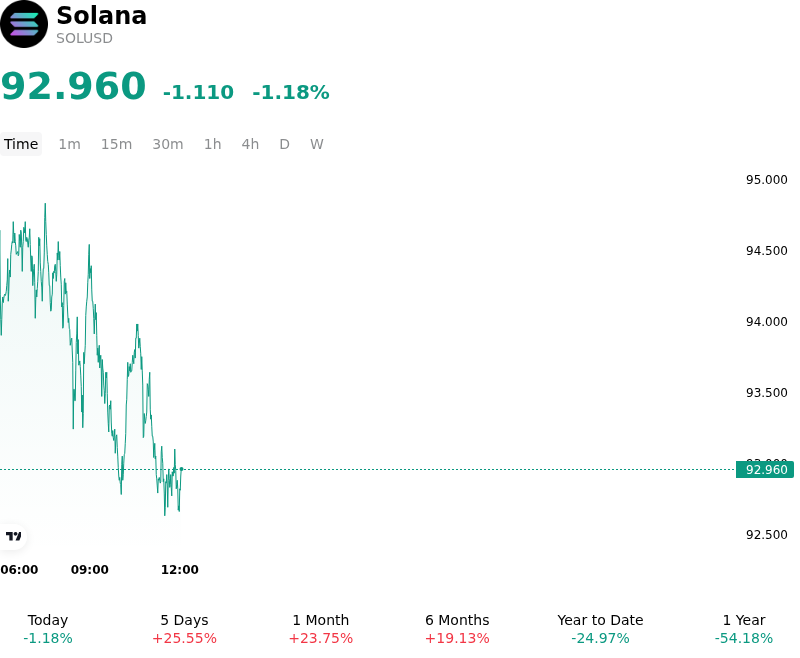The width and height of the screenshot is (800, 658).
Task: Show the 1 Month performance range
Action: (320, 629)
